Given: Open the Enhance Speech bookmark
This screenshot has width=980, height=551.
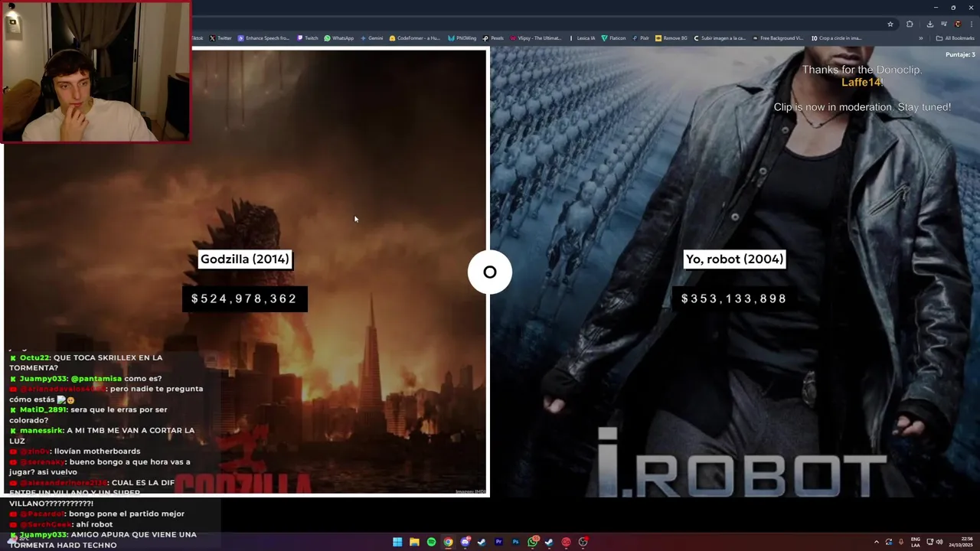Looking at the screenshot, I should click(263, 38).
